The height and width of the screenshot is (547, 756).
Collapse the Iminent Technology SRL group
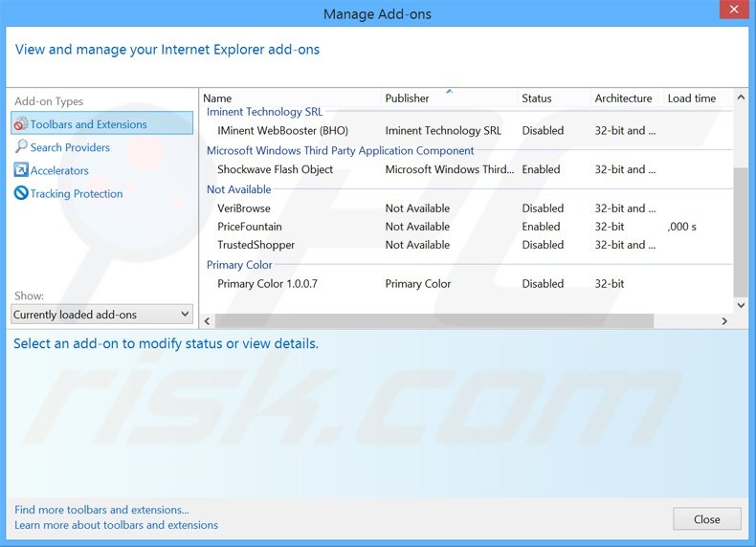click(264, 112)
